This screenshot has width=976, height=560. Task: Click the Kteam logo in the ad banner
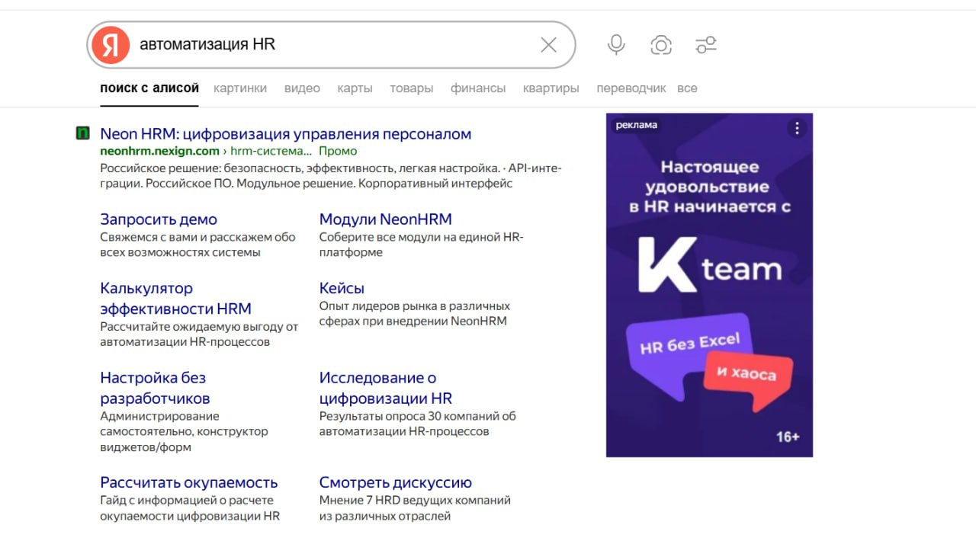click(709, 265)
